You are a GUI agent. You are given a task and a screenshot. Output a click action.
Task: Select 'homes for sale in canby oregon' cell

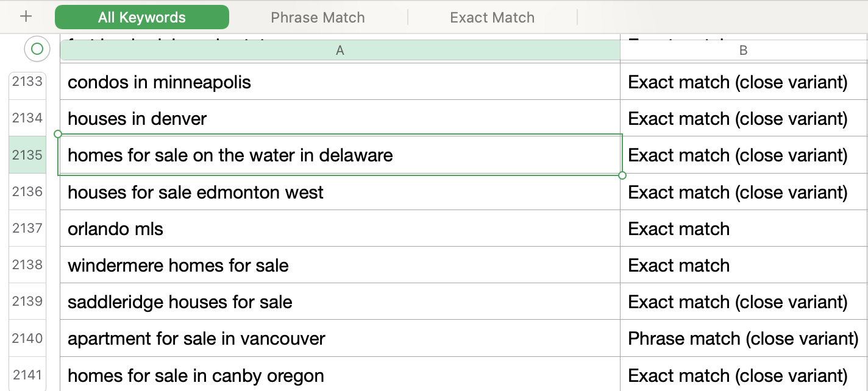(x=340, y=375)
